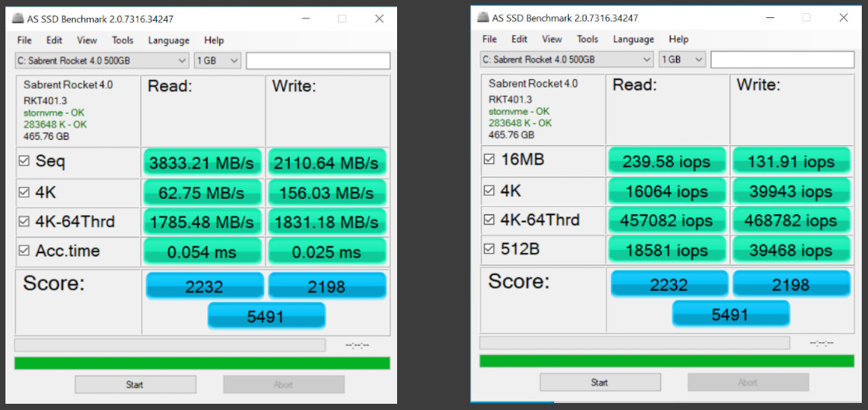Click the AS SSD icon in right window title bar
This screenshot has height=410, width=868.
pos(483,18)
